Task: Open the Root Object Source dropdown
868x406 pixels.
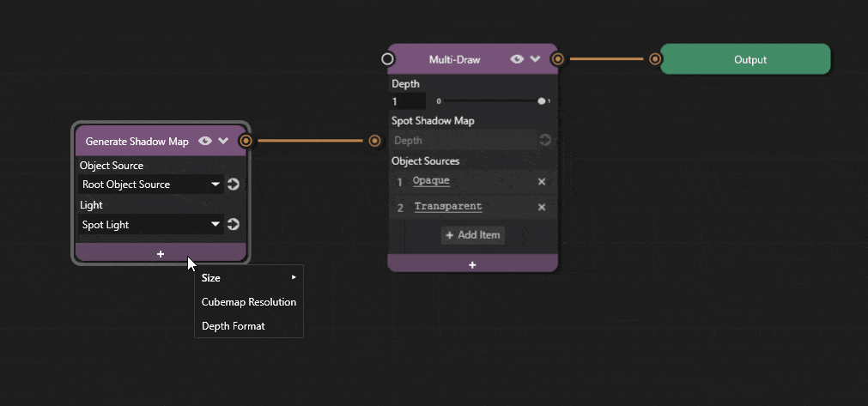Action: point(150,185)
